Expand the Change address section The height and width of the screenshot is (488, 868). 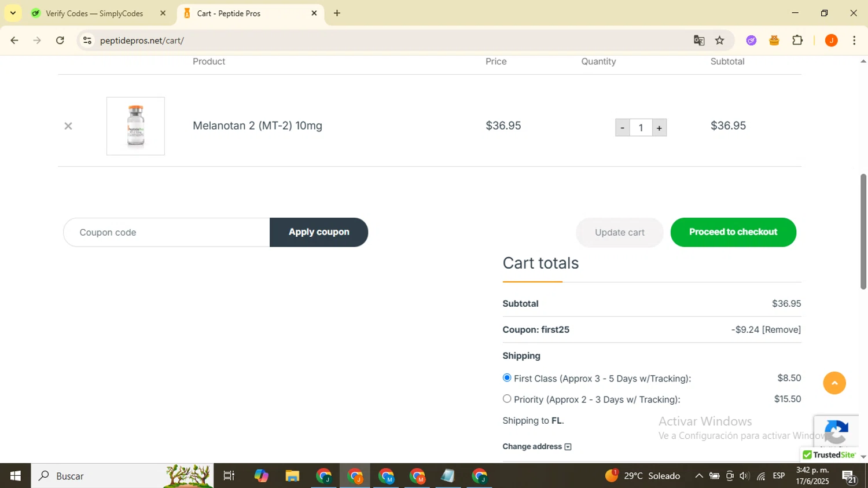(537, 446)
